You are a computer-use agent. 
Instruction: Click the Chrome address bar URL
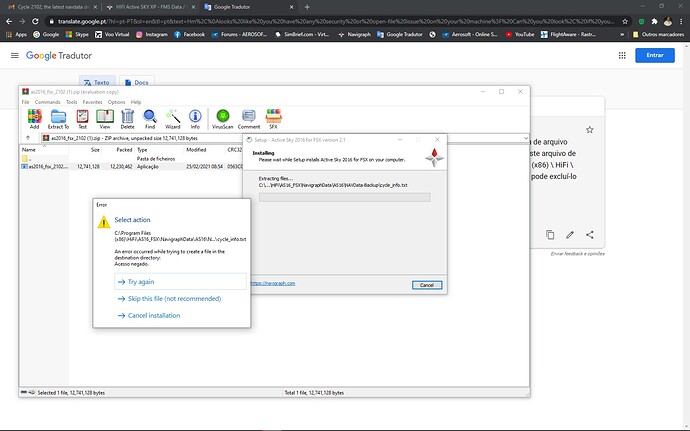(334, 21)
